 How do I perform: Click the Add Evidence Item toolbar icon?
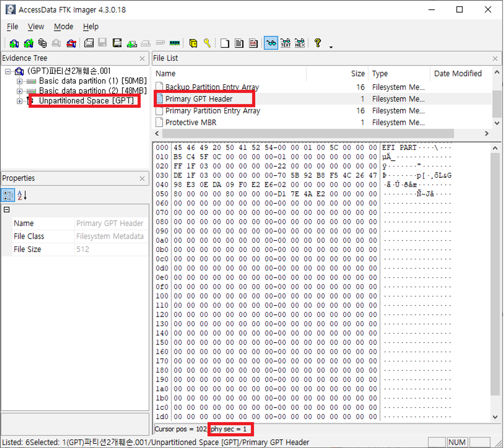(14, 43)
